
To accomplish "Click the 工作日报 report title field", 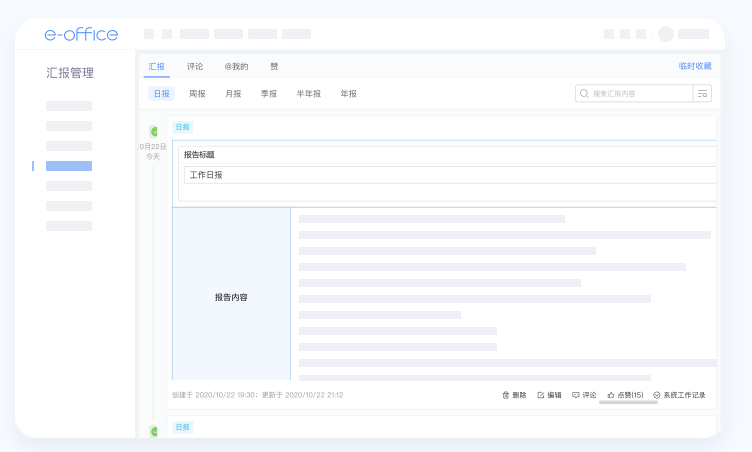I will [x=450, y=175].
